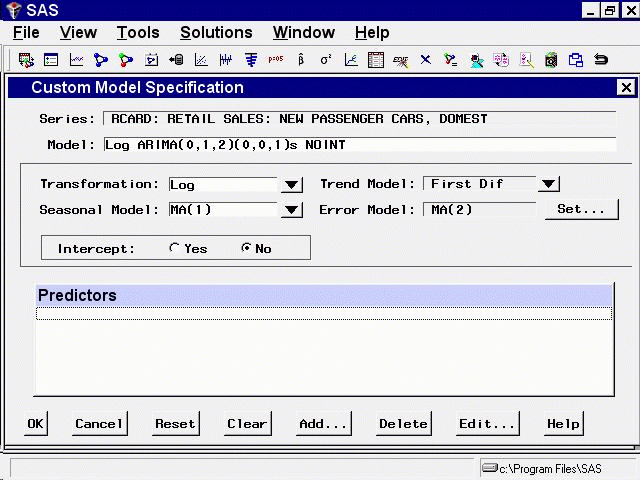Click the Cancel button
This screenshot has width=640, height=480.
point(100,424)
